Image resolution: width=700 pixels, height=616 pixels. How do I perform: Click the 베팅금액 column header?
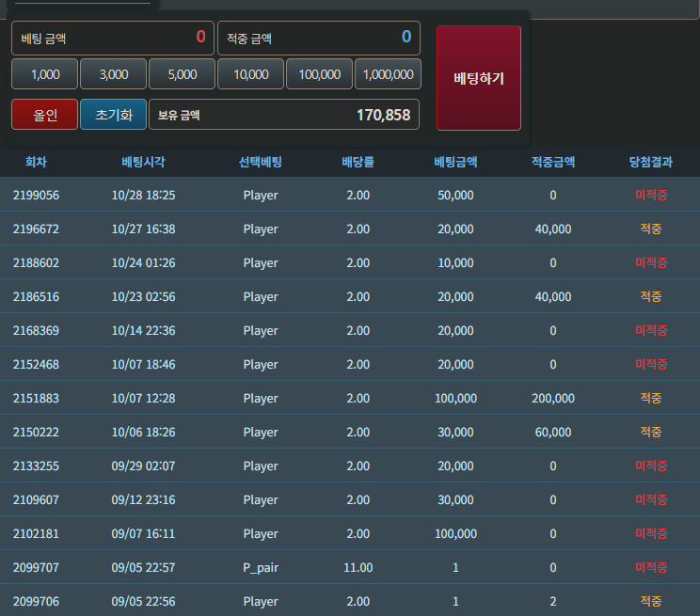click(x=455, y=162)
